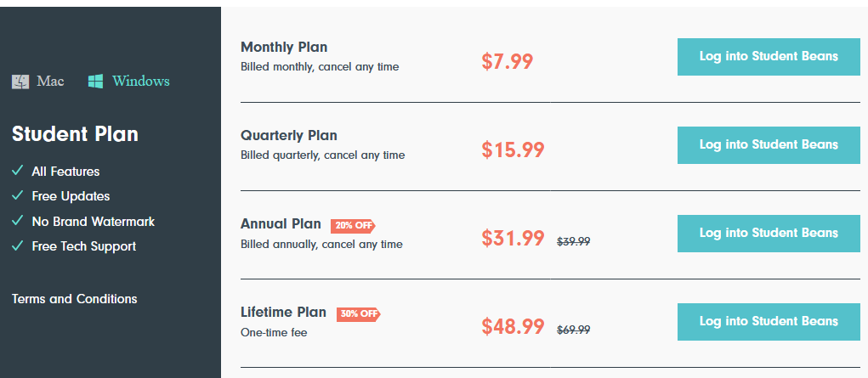
Task: Click the No Brand Watermark checkmark
Action: click(x=17, y=221)
